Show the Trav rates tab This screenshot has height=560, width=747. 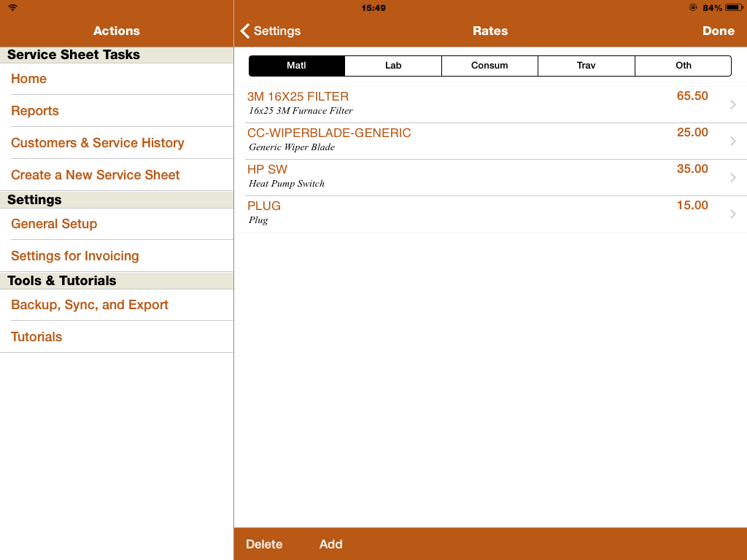(586, 66)
